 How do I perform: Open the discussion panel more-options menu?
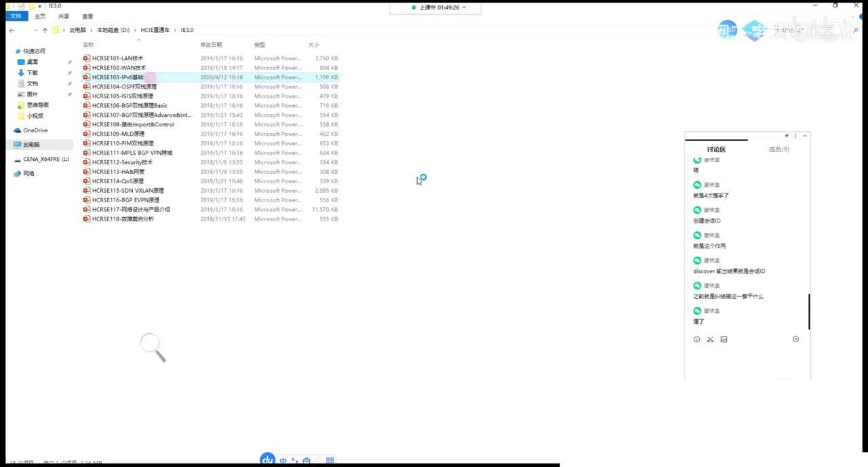pyautogui.click(x=795, y=136)
